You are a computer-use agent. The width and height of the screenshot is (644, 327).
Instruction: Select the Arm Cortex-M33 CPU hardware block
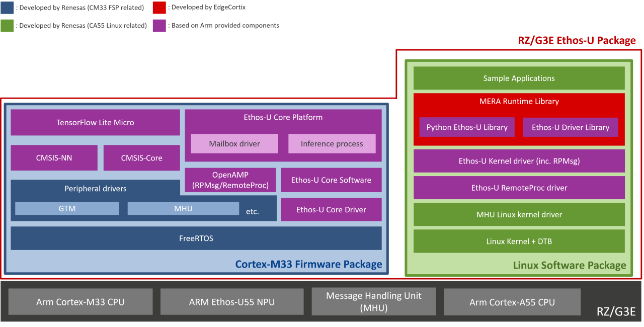point(80,302)
